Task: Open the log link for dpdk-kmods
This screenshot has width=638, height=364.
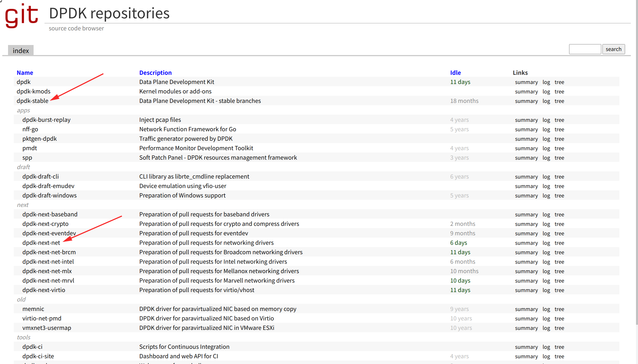Action: [546, 92]
